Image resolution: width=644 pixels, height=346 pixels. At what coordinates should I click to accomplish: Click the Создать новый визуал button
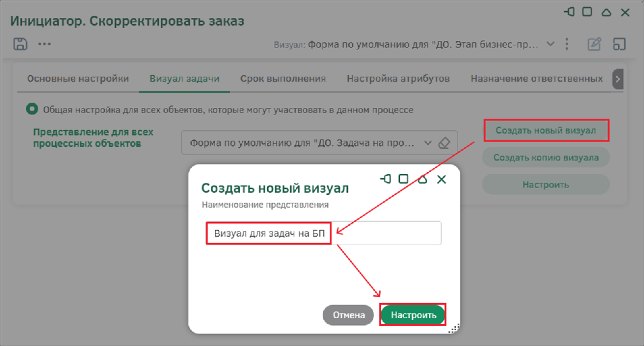click(546, 131)
